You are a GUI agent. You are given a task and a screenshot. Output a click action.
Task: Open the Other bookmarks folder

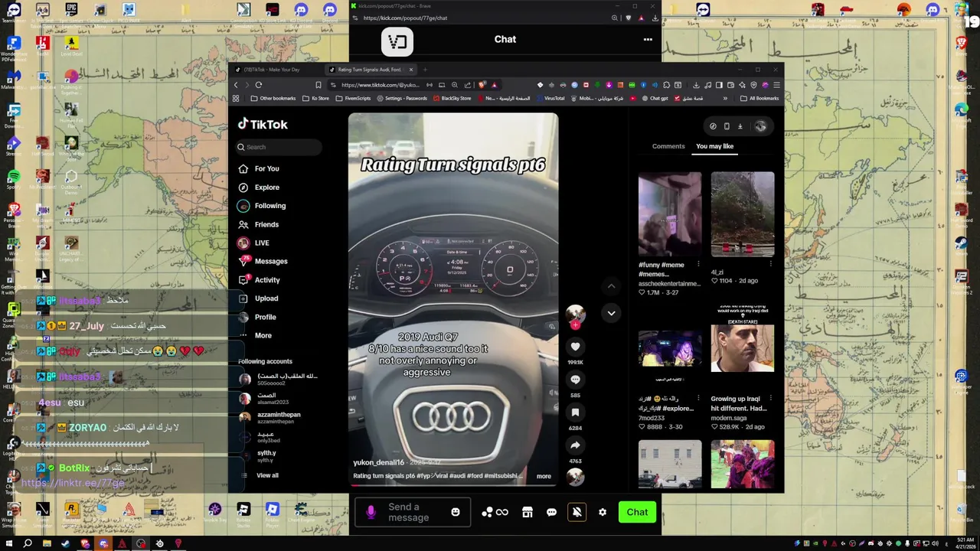coord(272,98)
